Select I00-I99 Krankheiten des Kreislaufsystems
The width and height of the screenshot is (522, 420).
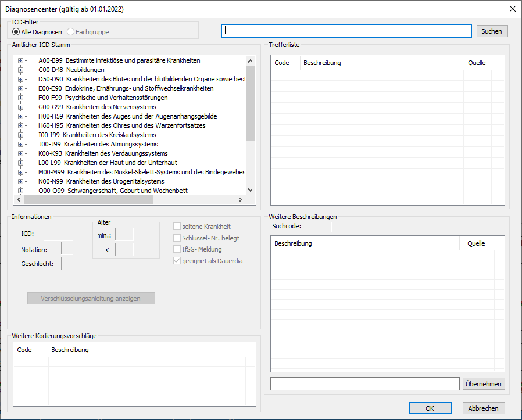[x=109, y=135]
